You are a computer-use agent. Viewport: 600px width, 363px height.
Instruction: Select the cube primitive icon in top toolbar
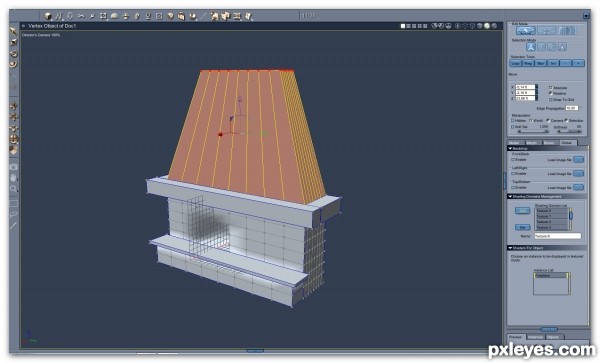point(48,16)
